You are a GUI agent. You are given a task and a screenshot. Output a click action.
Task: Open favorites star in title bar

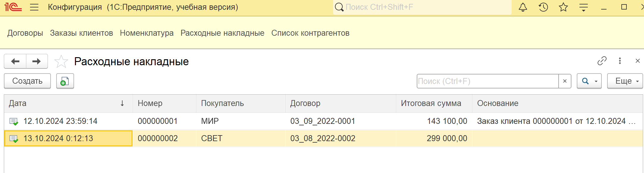click(x=563, y=7)
